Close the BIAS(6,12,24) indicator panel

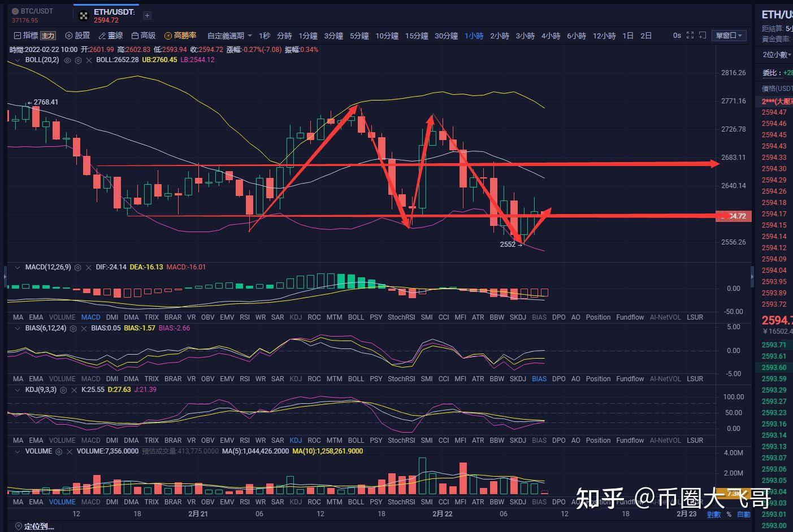84,328
